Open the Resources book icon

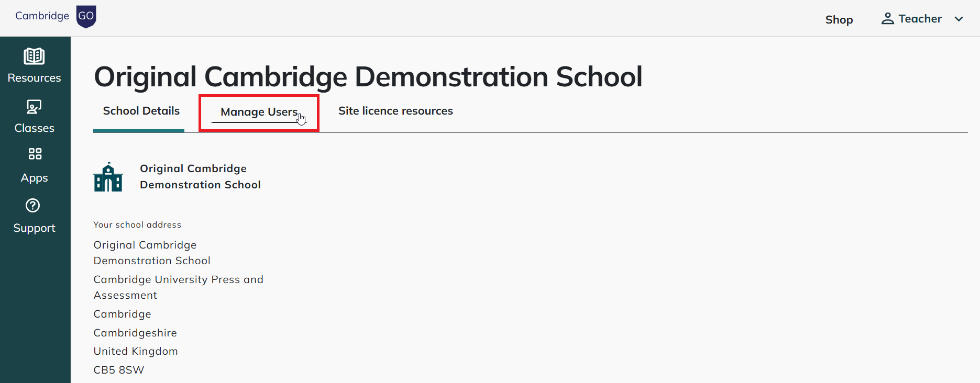(x=34, y=56)
